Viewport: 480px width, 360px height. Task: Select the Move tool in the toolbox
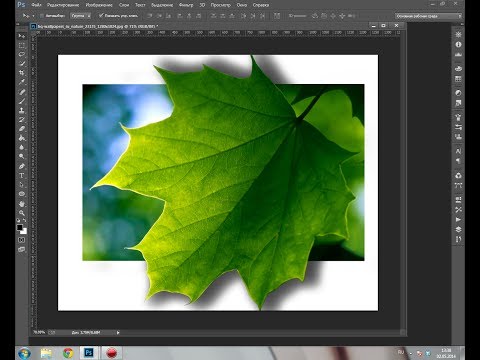(x=22, y=36)
